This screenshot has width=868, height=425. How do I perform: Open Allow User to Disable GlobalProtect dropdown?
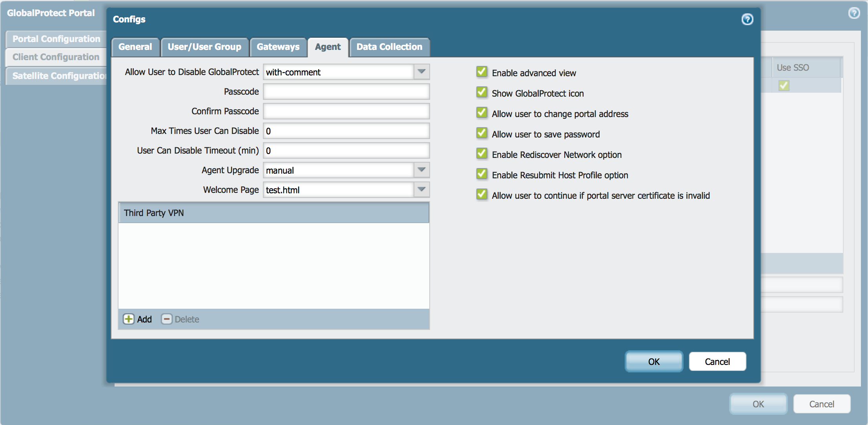(421, 72)
